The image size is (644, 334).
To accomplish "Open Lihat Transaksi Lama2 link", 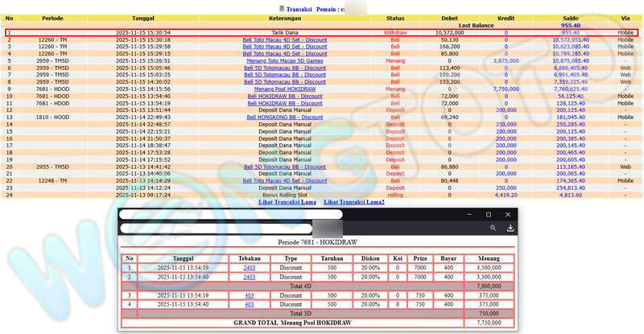I will [354, 202].
